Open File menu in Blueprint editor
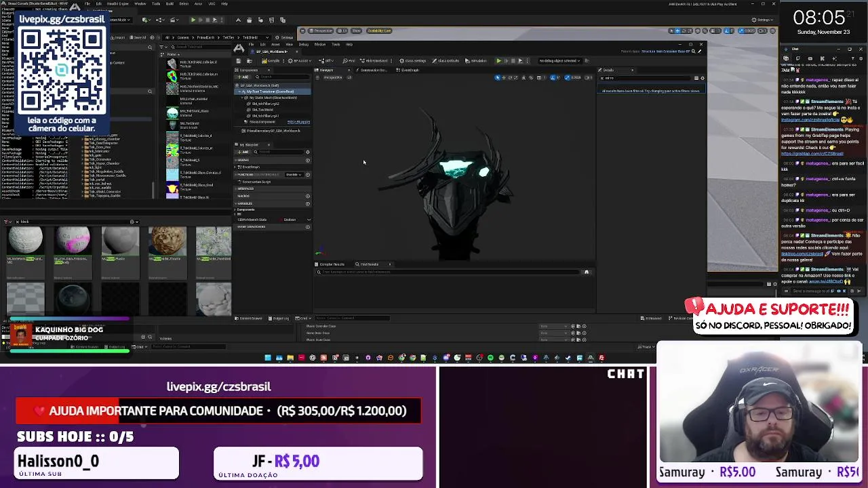This screenshot has height=488, width=868. click(252, 44)
